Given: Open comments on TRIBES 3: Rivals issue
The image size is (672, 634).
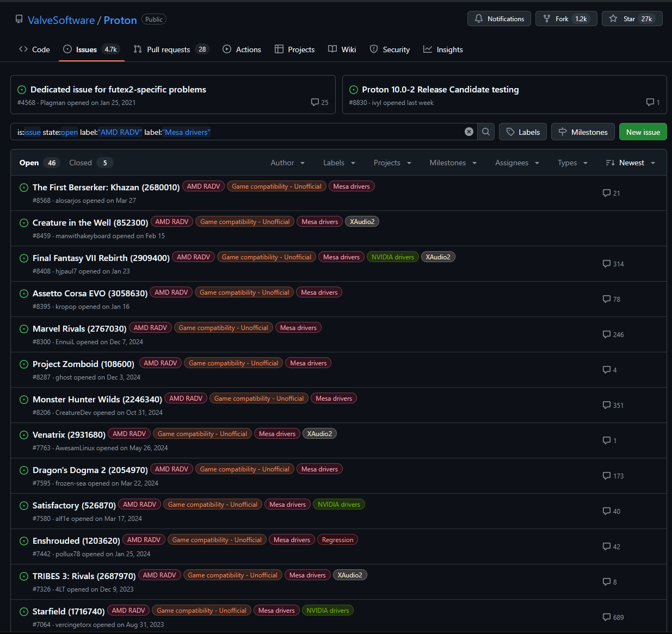Looking at the screenshot, I should pos(610,582).
